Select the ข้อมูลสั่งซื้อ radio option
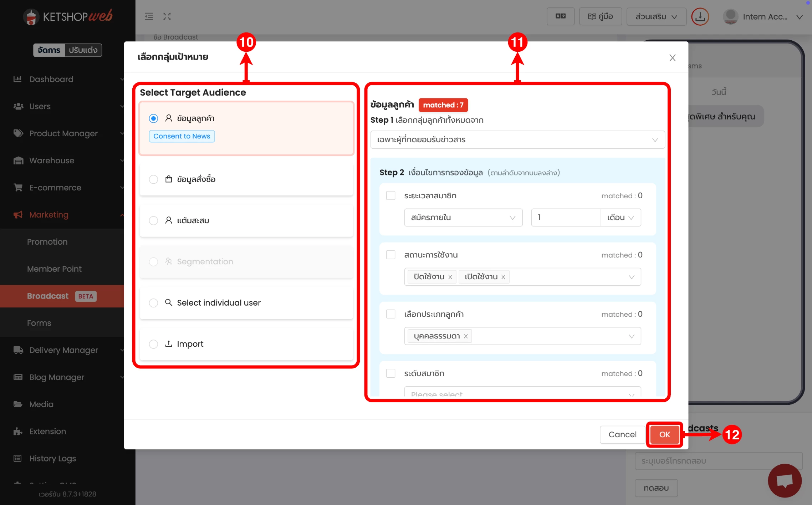Viewport: 812px width, 505px height. 153,179
